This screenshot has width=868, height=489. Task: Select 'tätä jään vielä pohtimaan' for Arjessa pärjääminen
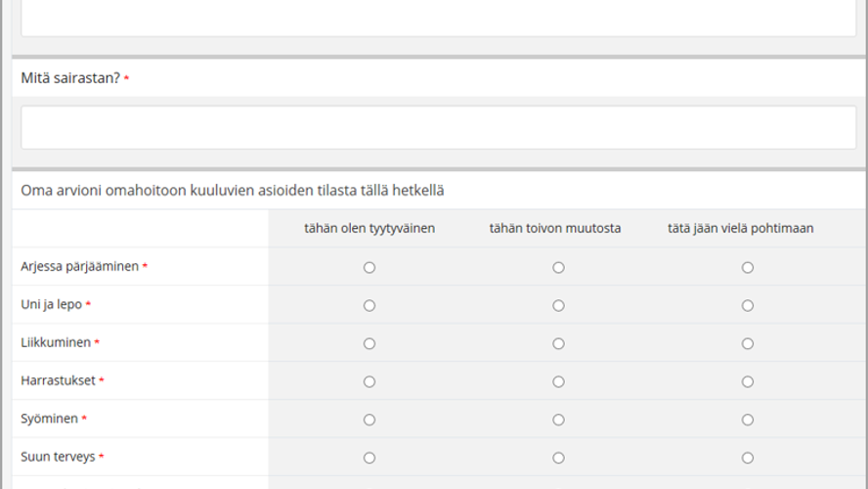pyautogui.click(x=748, y=267)
